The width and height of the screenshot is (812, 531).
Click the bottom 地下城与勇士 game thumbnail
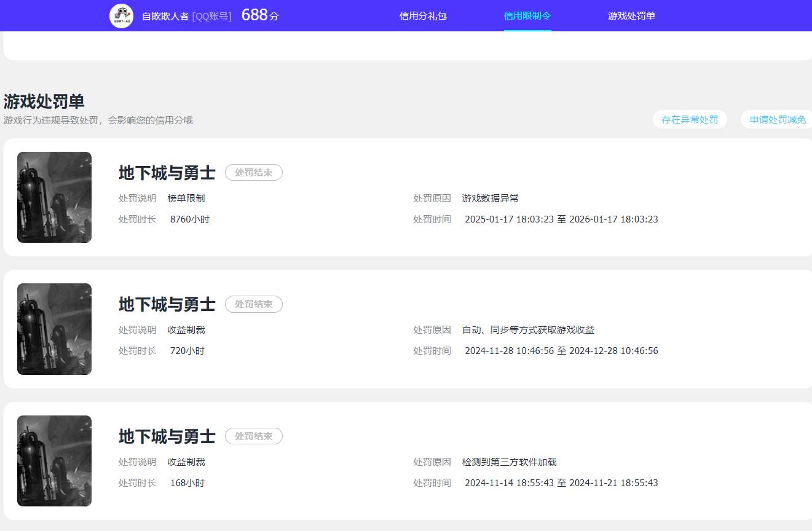point(54,460)
